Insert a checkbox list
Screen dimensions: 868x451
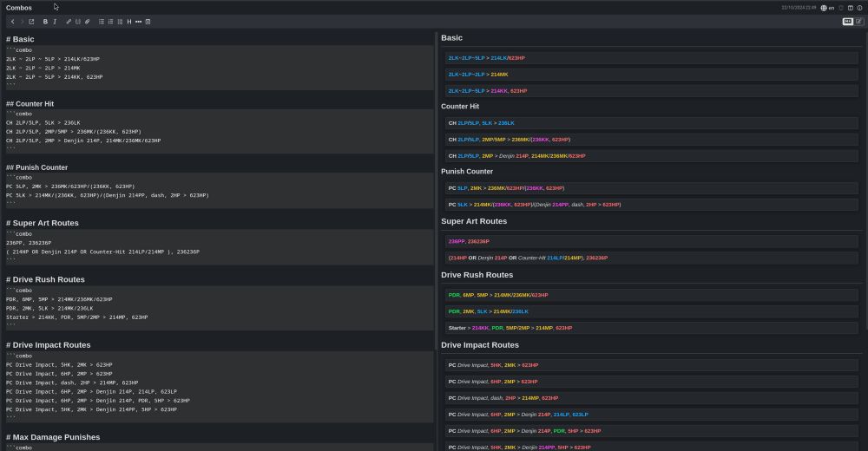pyautogui.click(x=120, y=22)
